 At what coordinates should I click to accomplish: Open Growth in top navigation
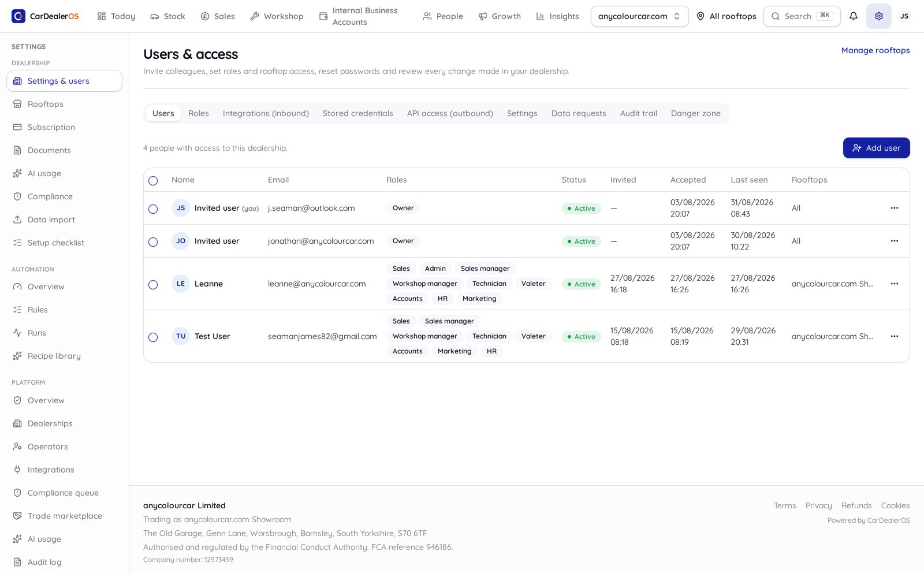[500, 16]
